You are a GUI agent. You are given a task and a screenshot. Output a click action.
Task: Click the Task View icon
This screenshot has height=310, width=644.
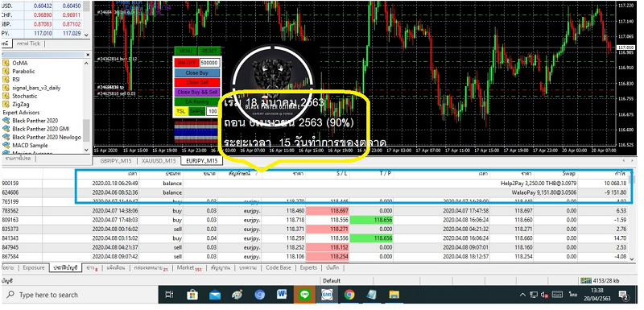[169, 295]
